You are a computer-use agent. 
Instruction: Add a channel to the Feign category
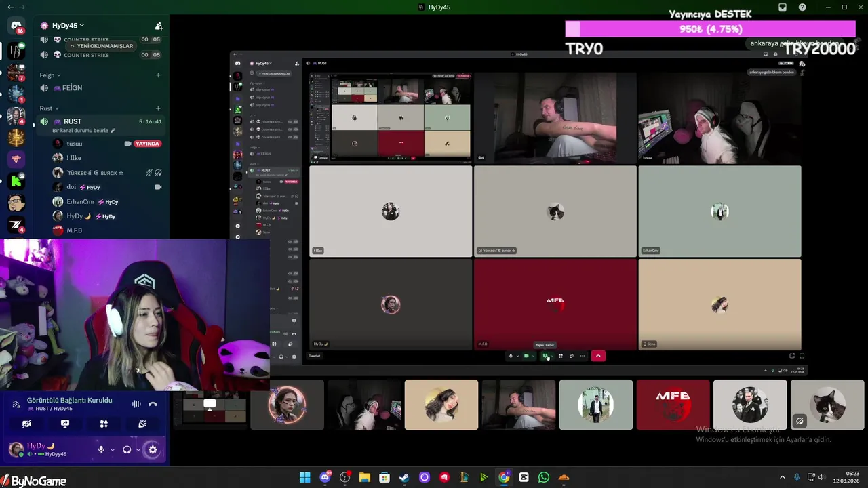click(158, 75)
